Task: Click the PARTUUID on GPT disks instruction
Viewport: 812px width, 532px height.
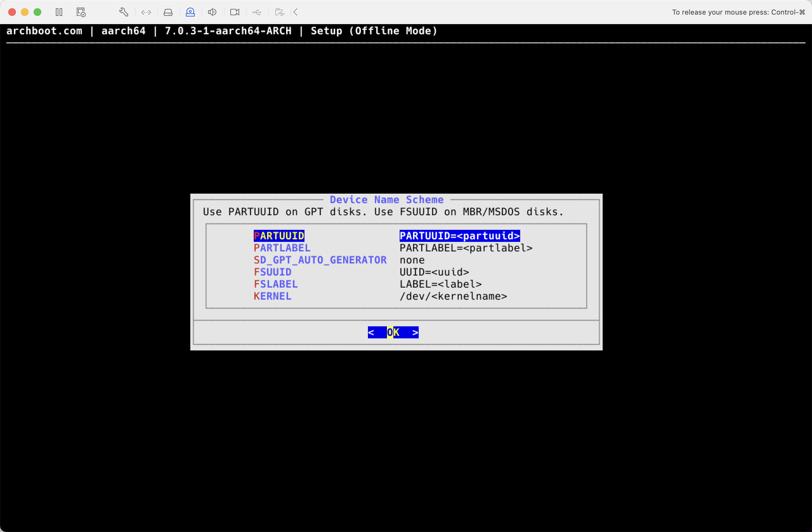Action: (383, 212)
